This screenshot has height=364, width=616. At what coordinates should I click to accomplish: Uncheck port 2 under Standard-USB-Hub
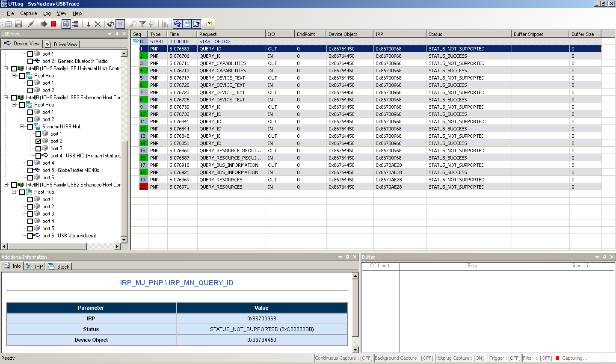tap(38, 141)
